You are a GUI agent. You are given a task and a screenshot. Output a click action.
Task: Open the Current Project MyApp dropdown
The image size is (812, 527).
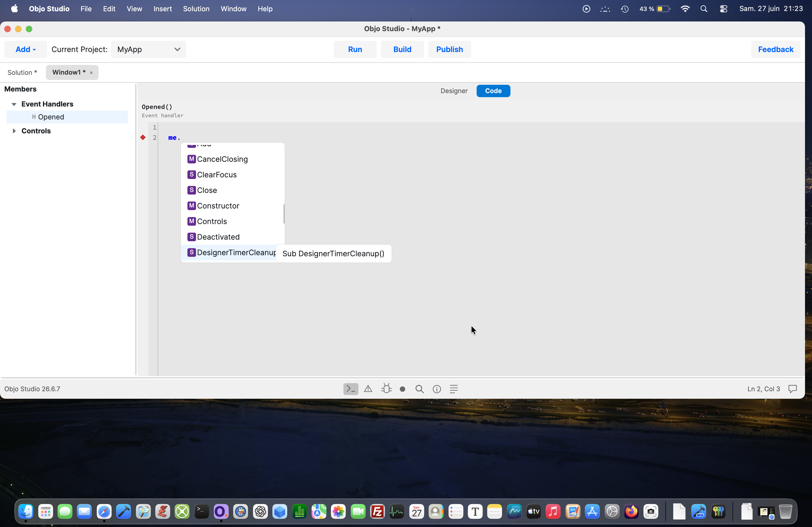point(148,49)
